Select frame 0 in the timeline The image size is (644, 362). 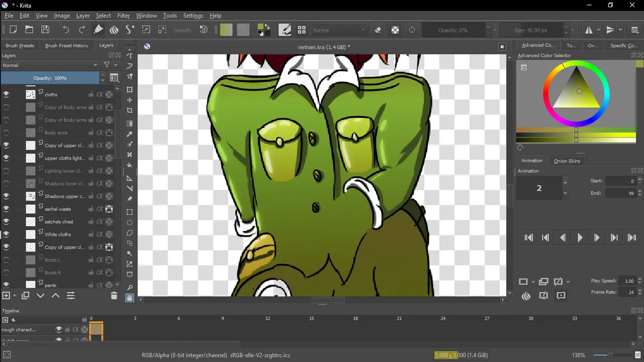click(96, 329)
